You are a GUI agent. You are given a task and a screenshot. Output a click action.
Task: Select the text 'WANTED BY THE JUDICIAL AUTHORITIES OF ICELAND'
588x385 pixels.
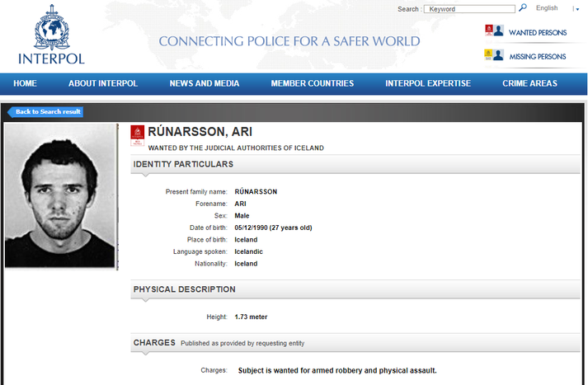(236, 148)
